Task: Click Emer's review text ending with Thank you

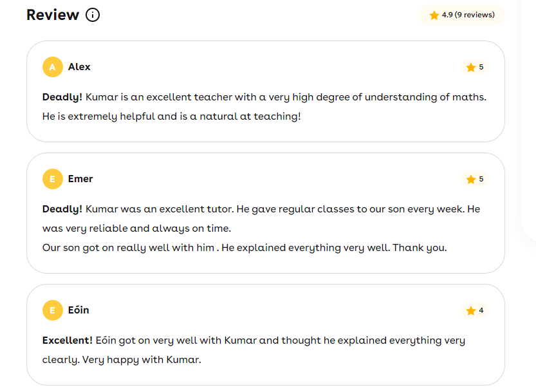Action: (245, 248)
